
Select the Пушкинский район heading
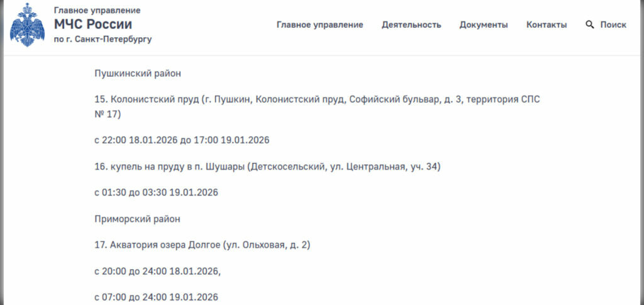click(x=138, y=74)
